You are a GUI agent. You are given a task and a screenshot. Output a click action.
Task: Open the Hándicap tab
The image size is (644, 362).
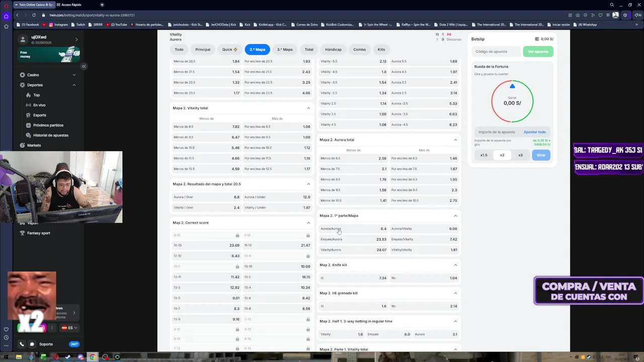333,49
